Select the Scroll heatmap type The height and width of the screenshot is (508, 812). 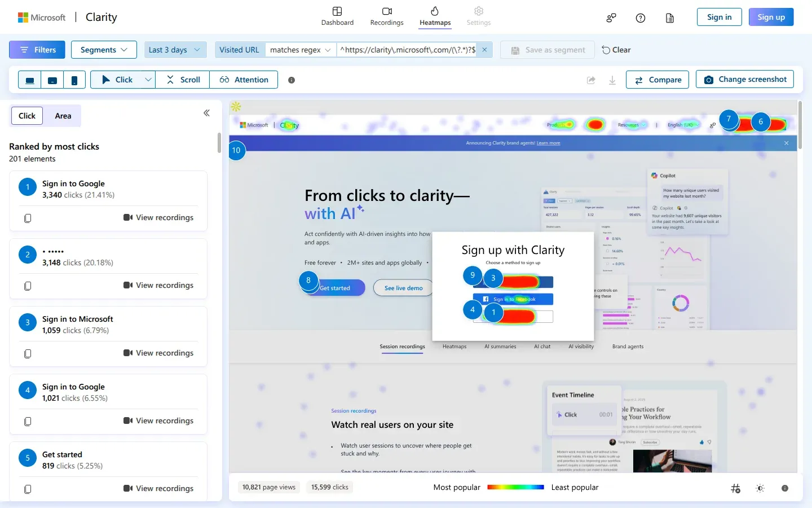point(183,80)
